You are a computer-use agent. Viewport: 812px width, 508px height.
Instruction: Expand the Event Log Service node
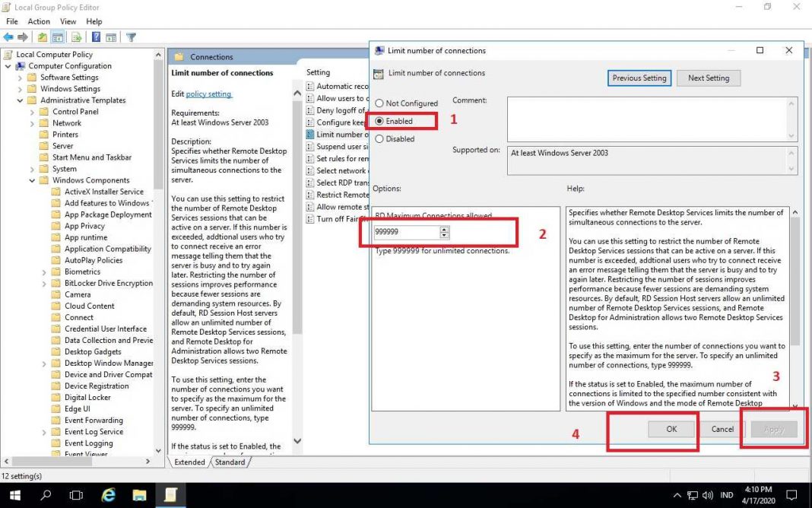click(x=44, y=432)
